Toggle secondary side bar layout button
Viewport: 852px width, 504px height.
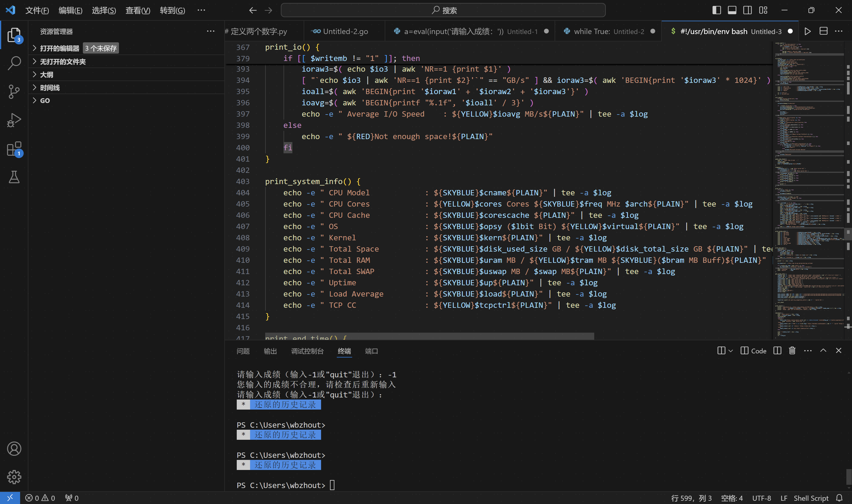click(748, 10)
